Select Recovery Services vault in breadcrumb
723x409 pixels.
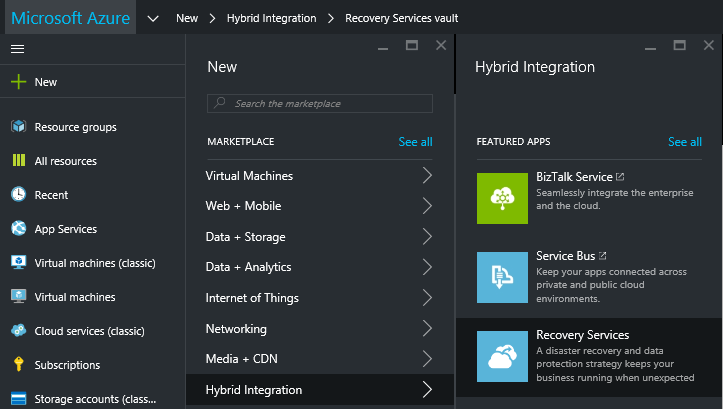(402, 18)
